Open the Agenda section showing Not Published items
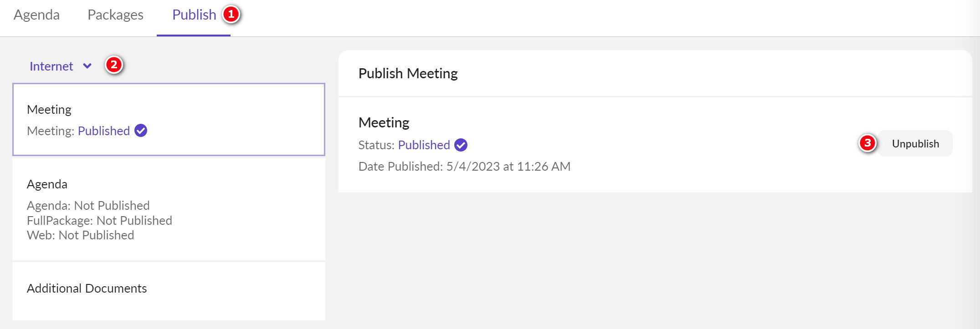980x329 pixels. [x=169, y=209]
